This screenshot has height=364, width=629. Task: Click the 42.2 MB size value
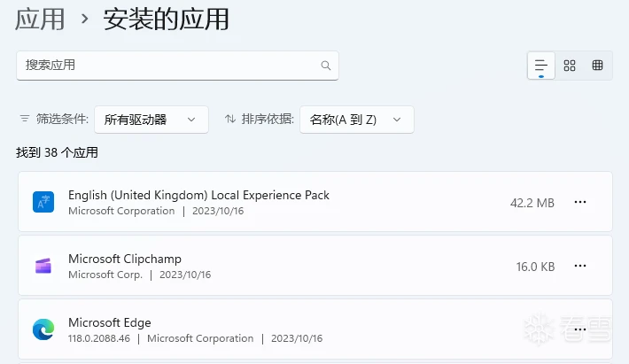point(532,203)
